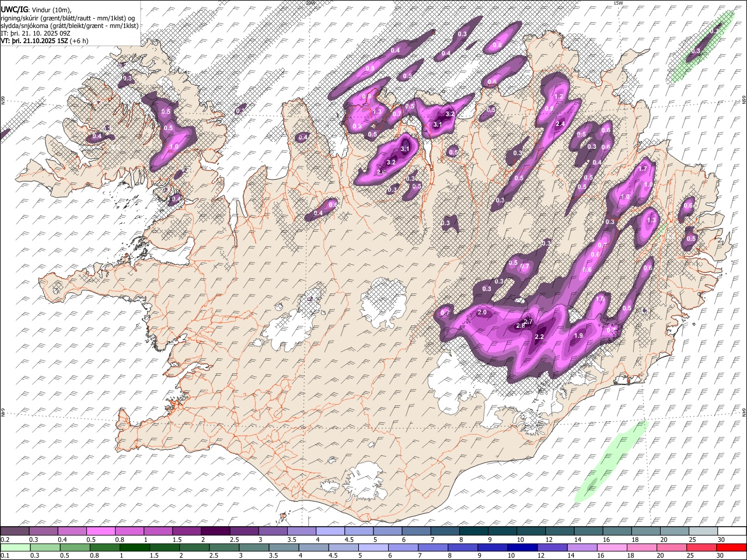Viewport: 747px width, 560px height.
Task: Click the 2.7 precipitation value on the map
Action: (529, 321)
